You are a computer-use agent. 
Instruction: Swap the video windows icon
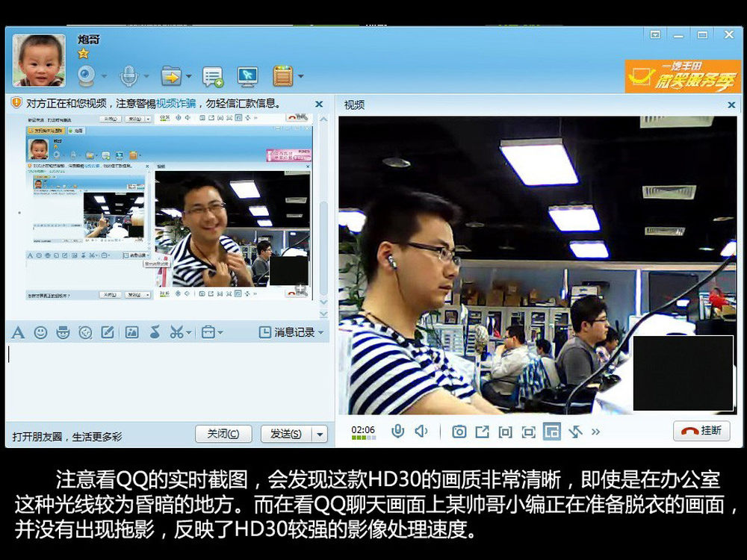[575, 432]
